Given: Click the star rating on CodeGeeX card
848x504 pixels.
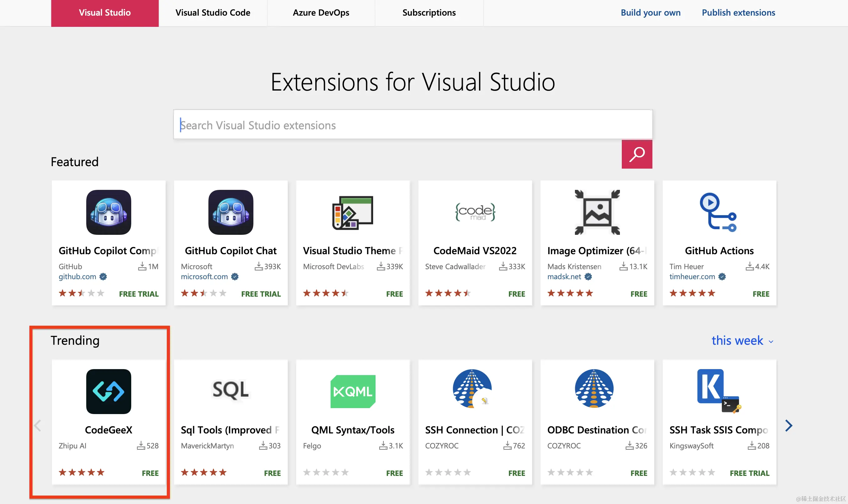Looking at the screenshot, I should point(82,472).
